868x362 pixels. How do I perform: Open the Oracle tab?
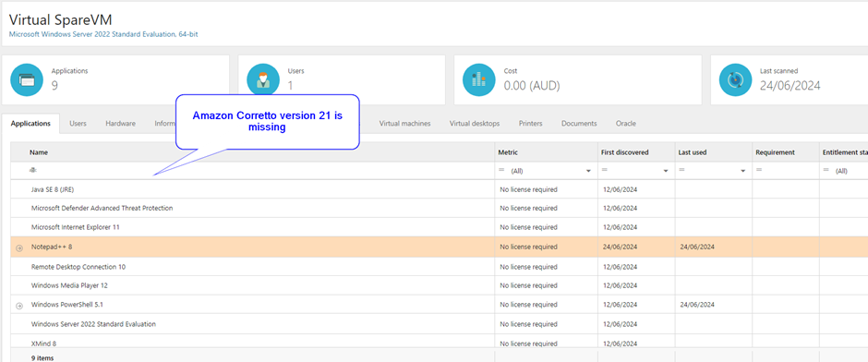pos(625,124)
